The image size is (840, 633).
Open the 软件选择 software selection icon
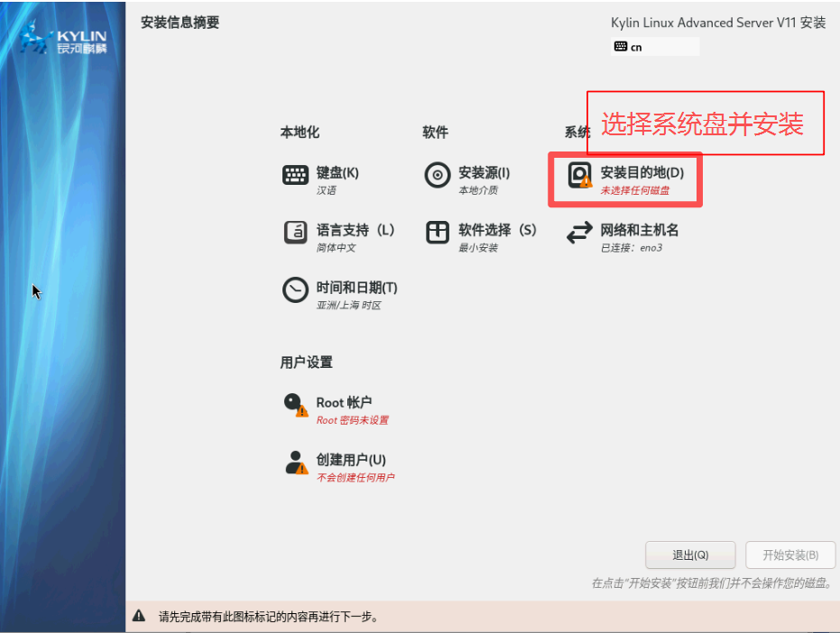[x=438, y=233]
